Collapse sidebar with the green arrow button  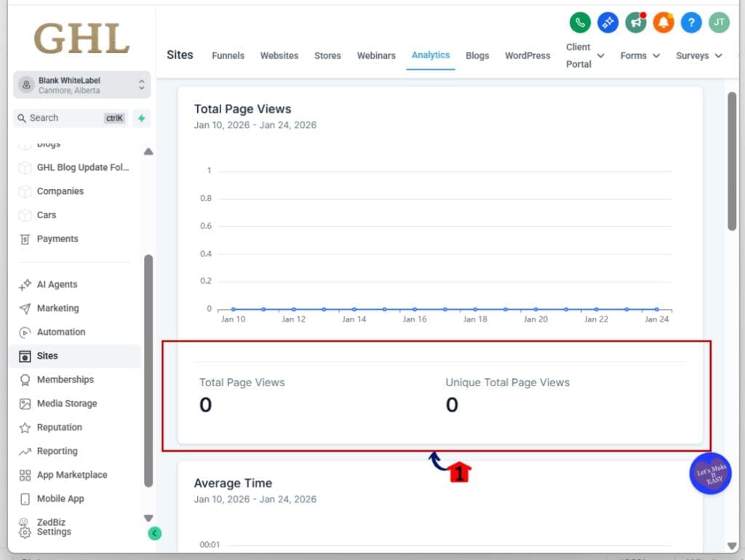coord(154,533)
